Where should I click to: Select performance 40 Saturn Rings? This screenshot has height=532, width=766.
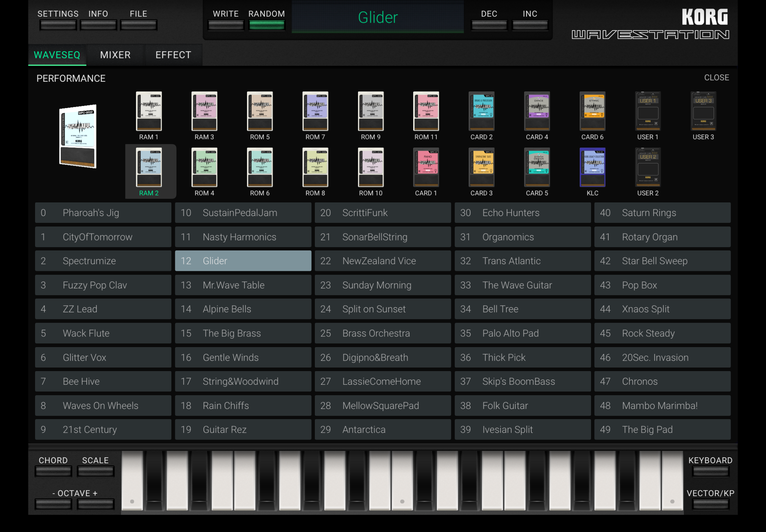662,213
